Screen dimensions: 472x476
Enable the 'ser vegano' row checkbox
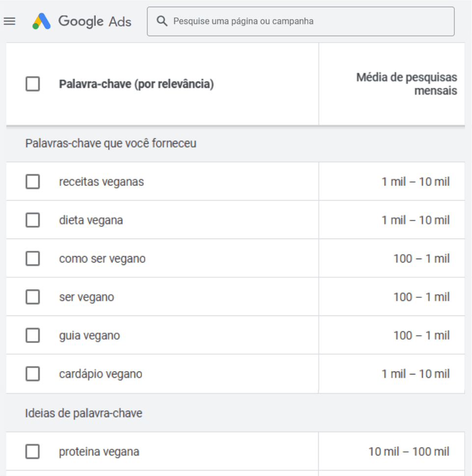coord(32,297)
